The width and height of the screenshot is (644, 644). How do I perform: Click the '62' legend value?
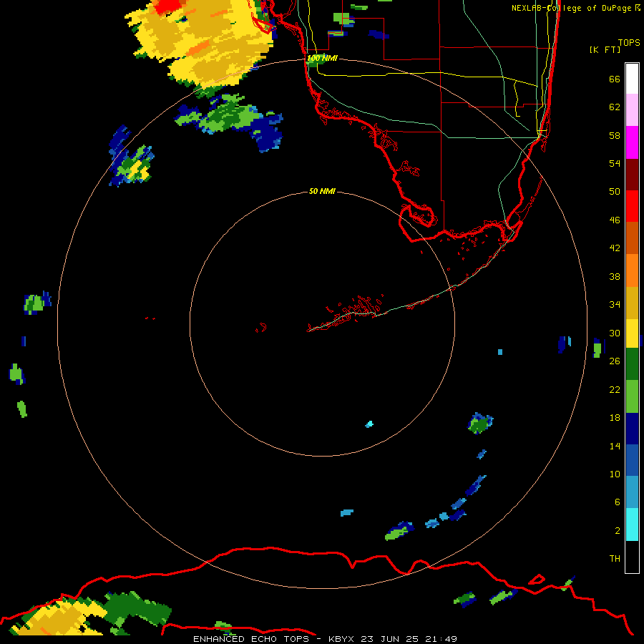[x=615, y=107]
